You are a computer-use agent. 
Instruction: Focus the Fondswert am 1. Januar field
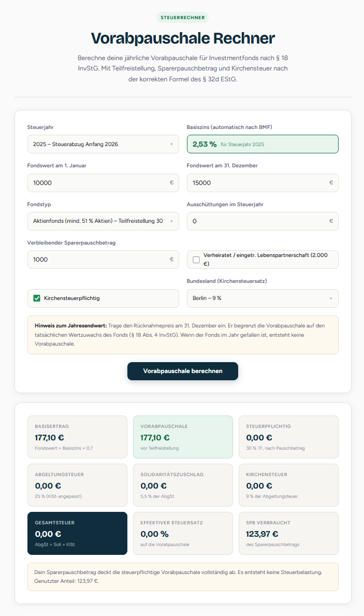coord(103,183)
